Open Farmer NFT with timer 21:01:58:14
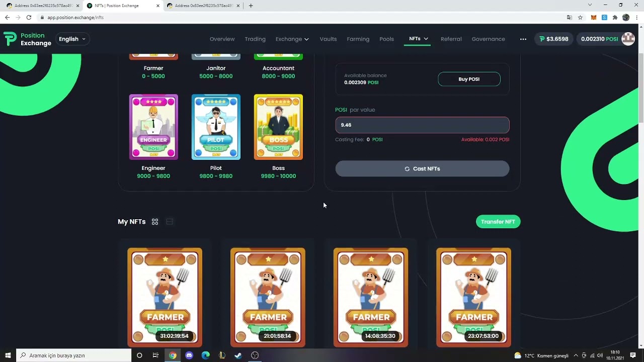This screenshot has height=362, width=644. [x=268, y=297]
